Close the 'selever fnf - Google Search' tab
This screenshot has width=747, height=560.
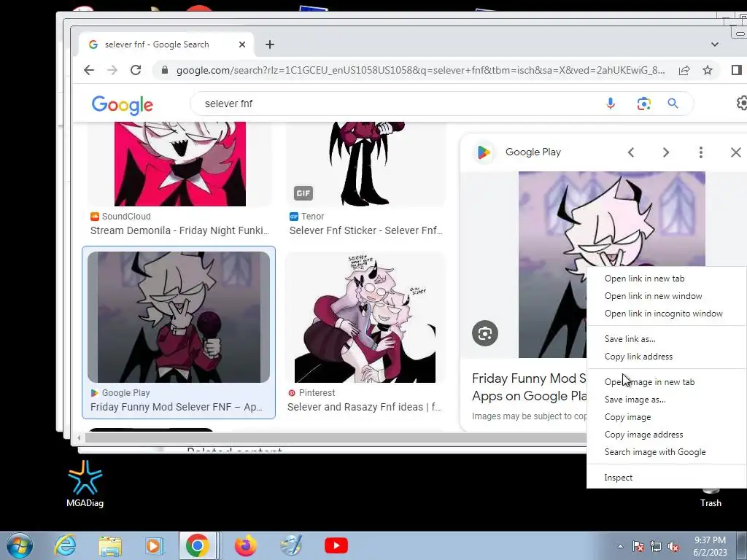pos(242,44)
